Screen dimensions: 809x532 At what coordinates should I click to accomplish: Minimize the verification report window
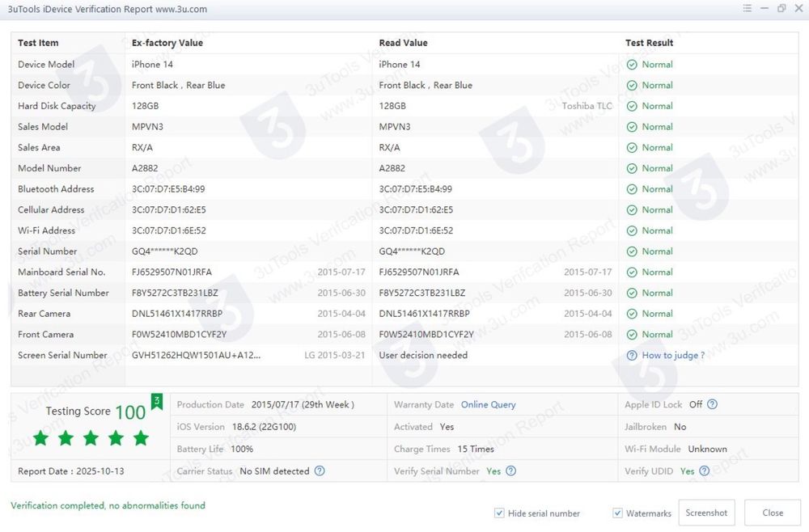[x=765, y=8]
